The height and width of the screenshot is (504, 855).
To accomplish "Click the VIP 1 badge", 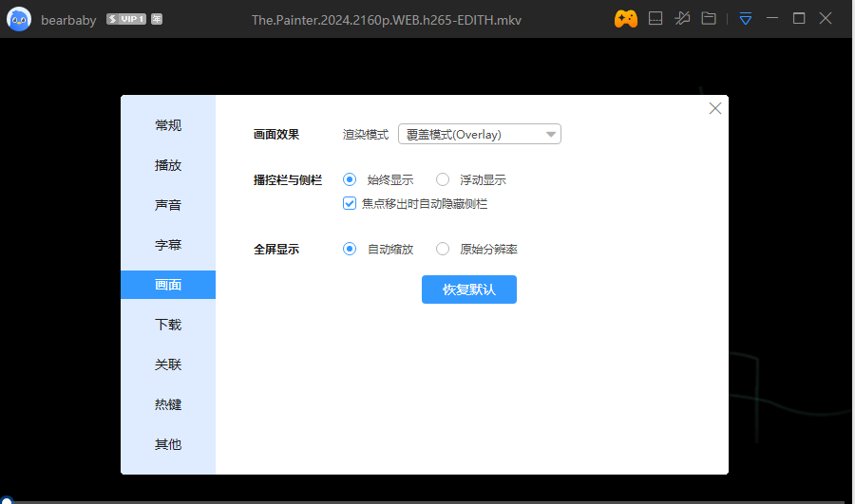I will pyautogui.click(x=126, y=19).
